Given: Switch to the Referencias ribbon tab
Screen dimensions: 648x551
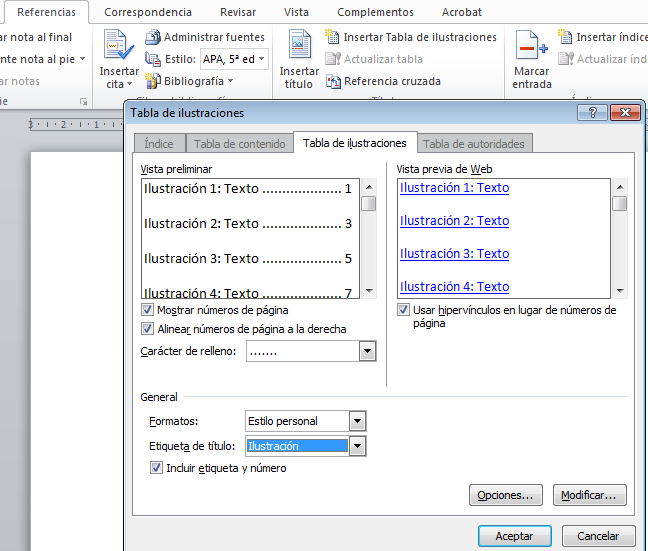Looking at the screenshot, I should [x=46, y=12].
